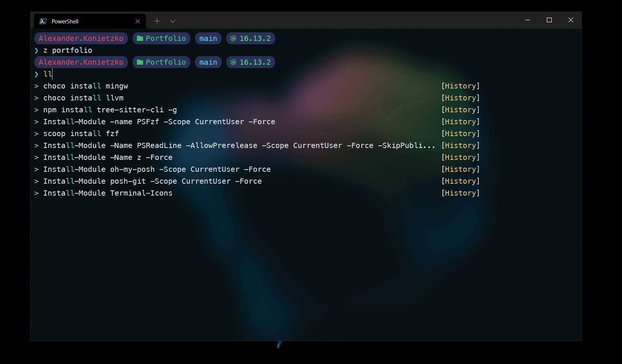Click the second main branch segment
The height and width of the screenshot is (364, 622).
(208, 62)
